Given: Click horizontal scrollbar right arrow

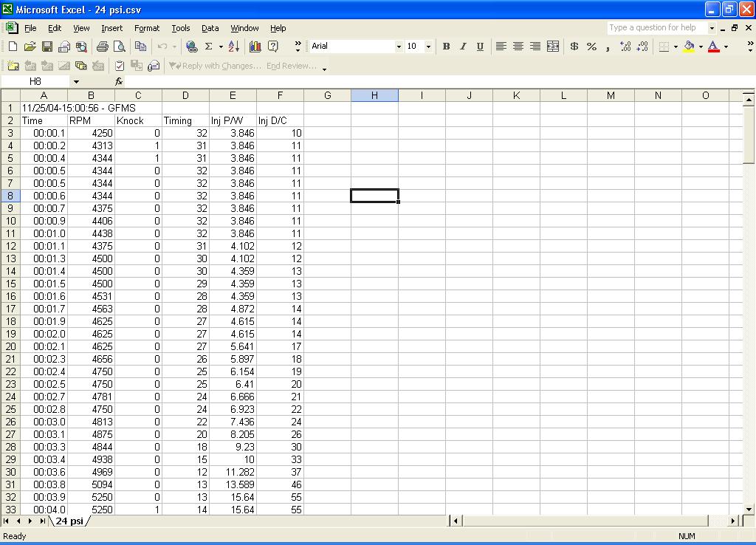Looking at the screenshot, I should tap(733, 521).
